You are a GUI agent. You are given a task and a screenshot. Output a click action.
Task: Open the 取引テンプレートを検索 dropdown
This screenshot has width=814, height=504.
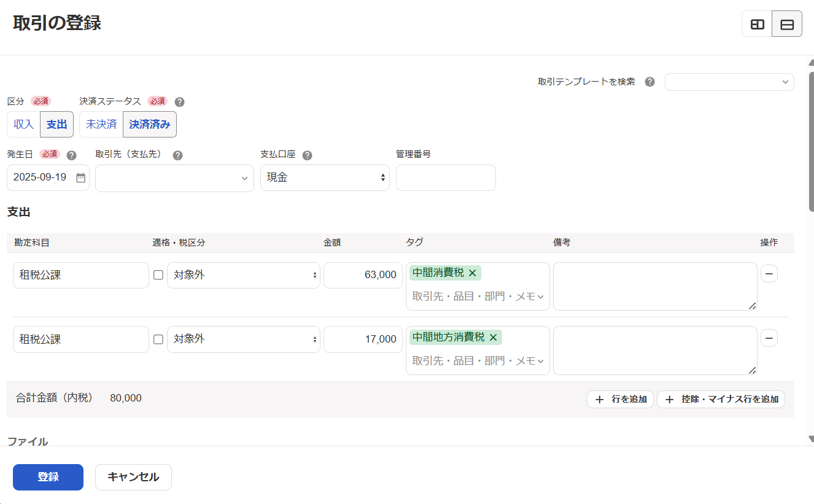point(729,82)
